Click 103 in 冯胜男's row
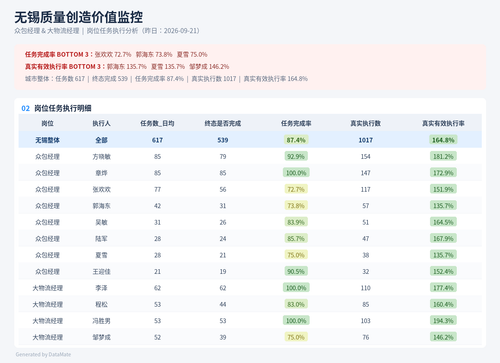Screen dimensions: 500x363 [366, 321]
